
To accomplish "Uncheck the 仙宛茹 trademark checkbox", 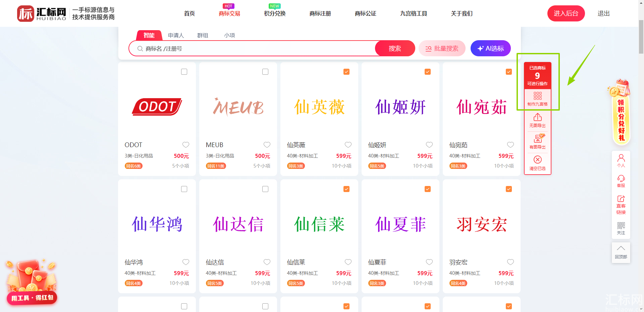I will point(509,72).
